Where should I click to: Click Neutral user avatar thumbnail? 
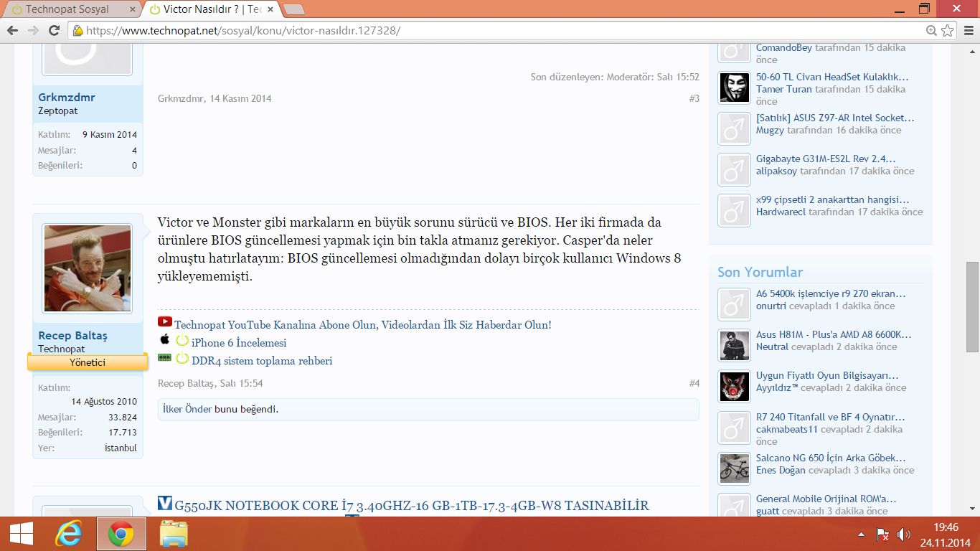click(734, 346)
